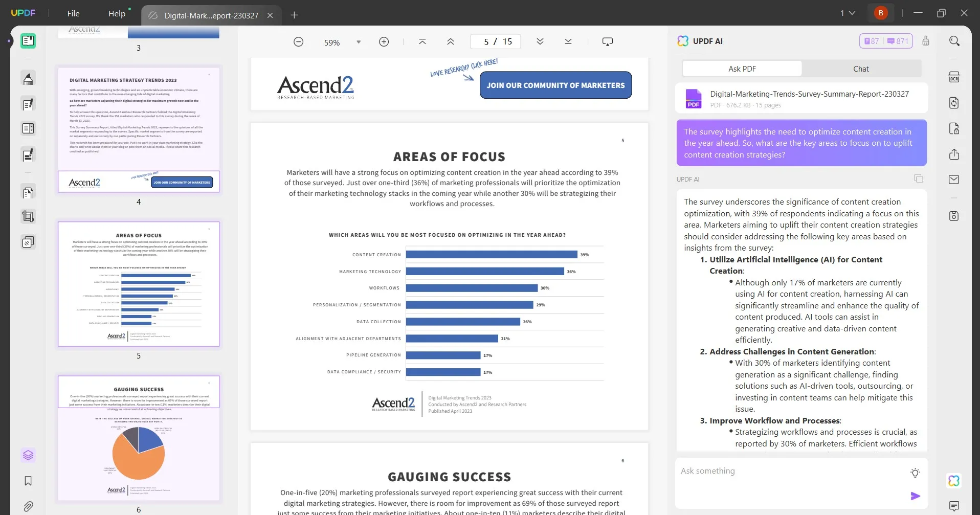Open prompt suggestions lightbulb
The height and width of the screenshot is (515, 980).
point(916,473)
